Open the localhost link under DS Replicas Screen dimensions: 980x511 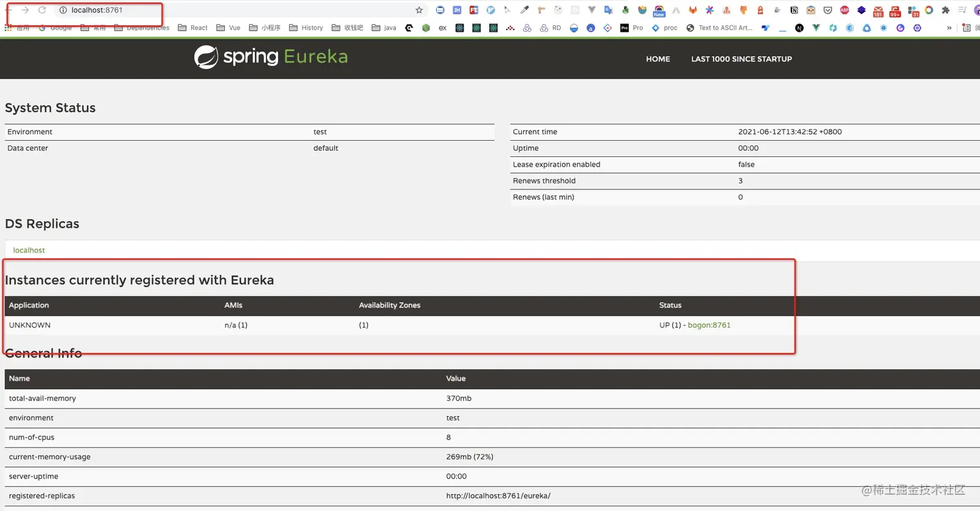[29, 250]
